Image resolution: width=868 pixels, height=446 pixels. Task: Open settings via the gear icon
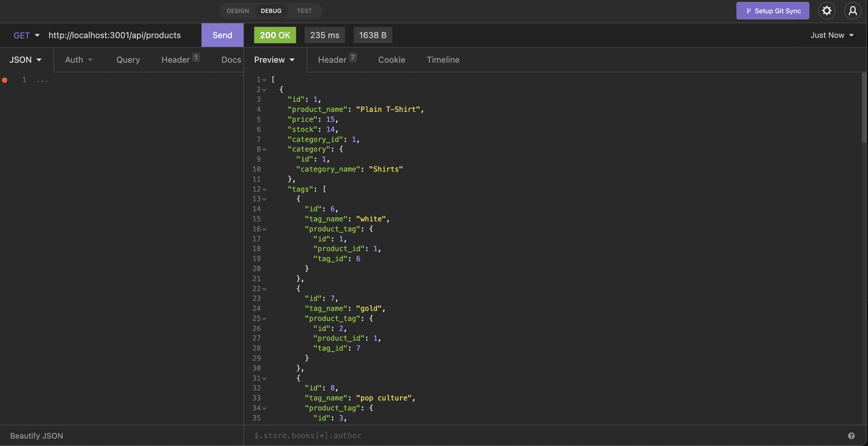click(x=827, y=11)
